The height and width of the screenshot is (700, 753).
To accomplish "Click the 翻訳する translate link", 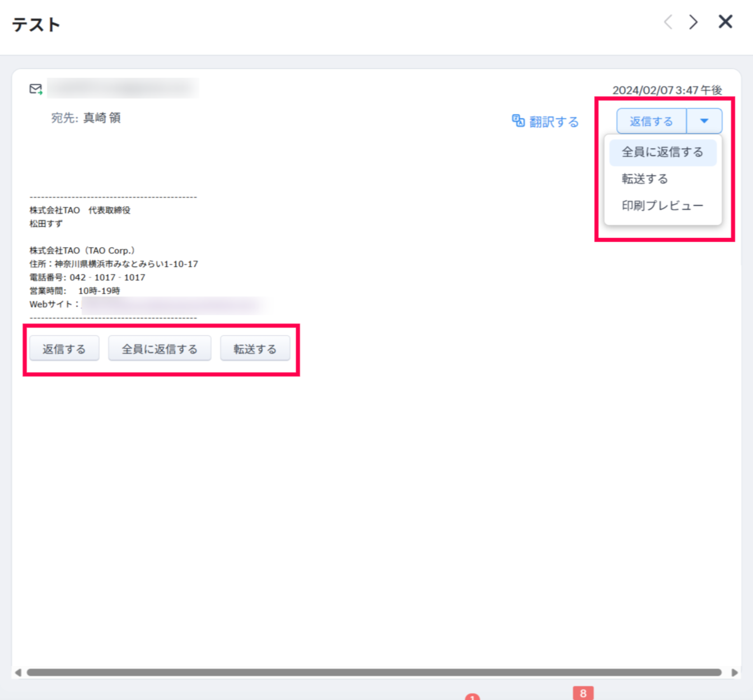I will click(x=545, y=121).
